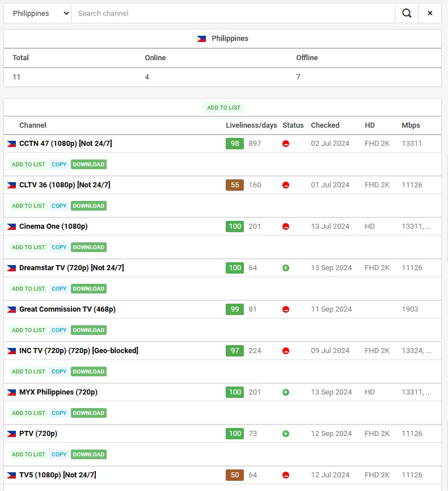448x491 pixels.
Task: Download the PTV (720p) channel
Action: tap(88, 454)
